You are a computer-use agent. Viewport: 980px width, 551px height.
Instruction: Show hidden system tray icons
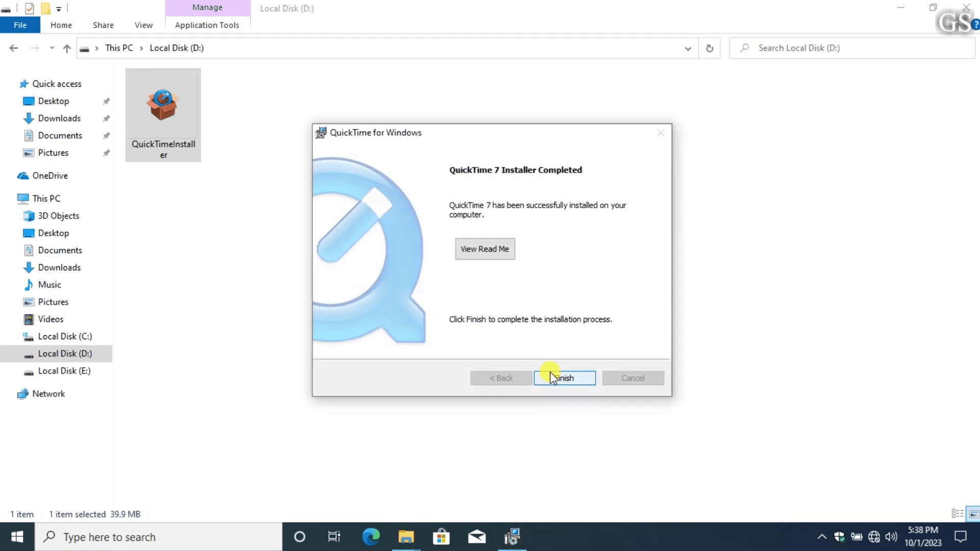pos(822,537)
